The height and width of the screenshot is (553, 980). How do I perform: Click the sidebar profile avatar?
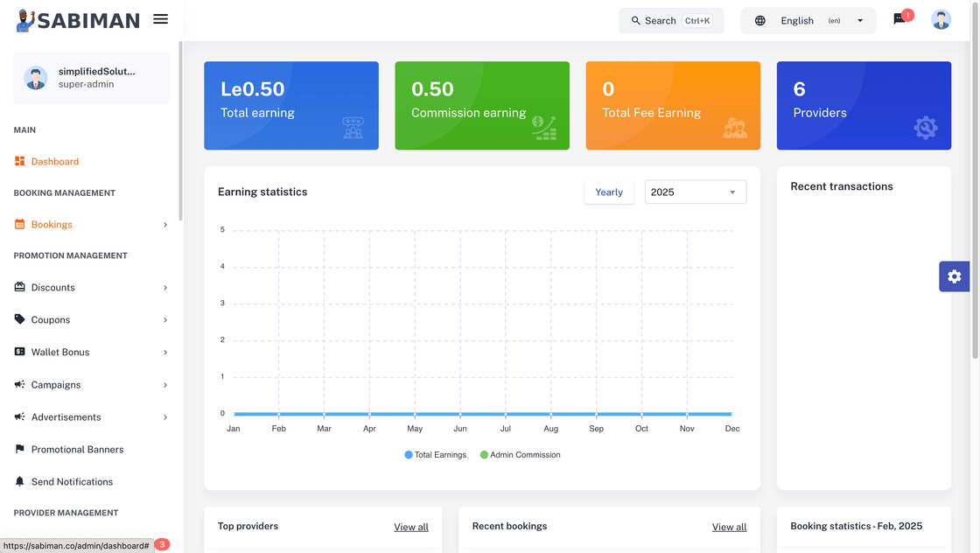[36, 78]
